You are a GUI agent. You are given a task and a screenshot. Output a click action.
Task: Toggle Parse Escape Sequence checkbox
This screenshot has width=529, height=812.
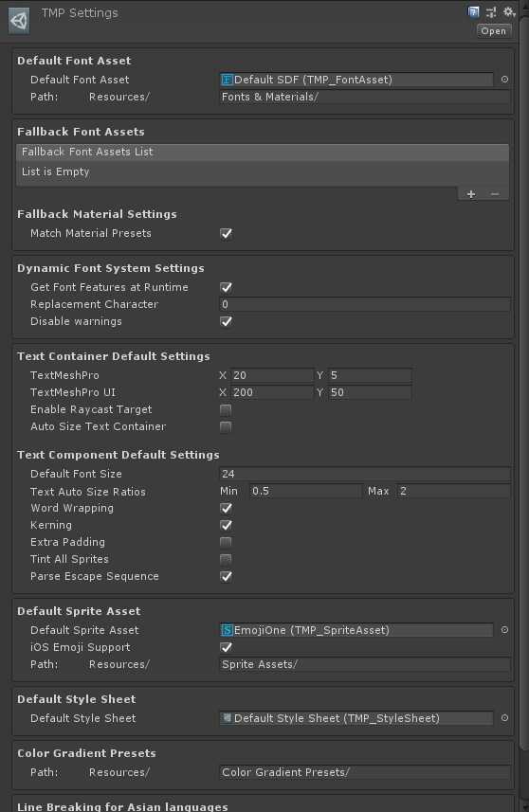(x=226, y=576)
